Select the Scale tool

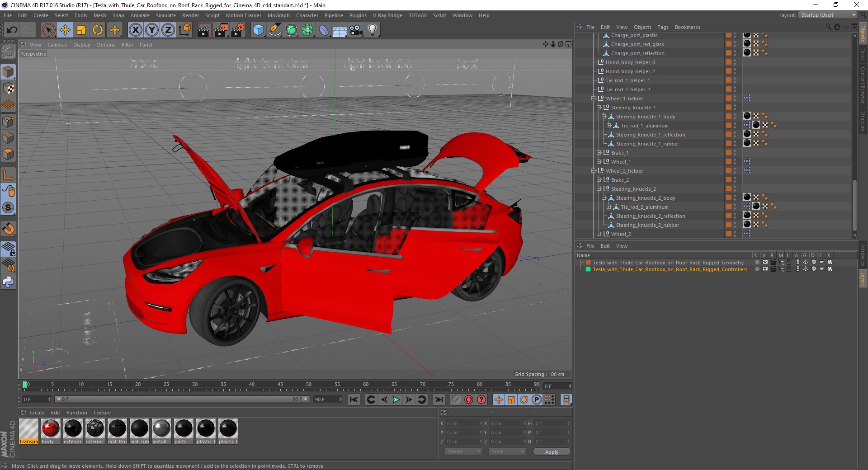(x=81, y=30)
